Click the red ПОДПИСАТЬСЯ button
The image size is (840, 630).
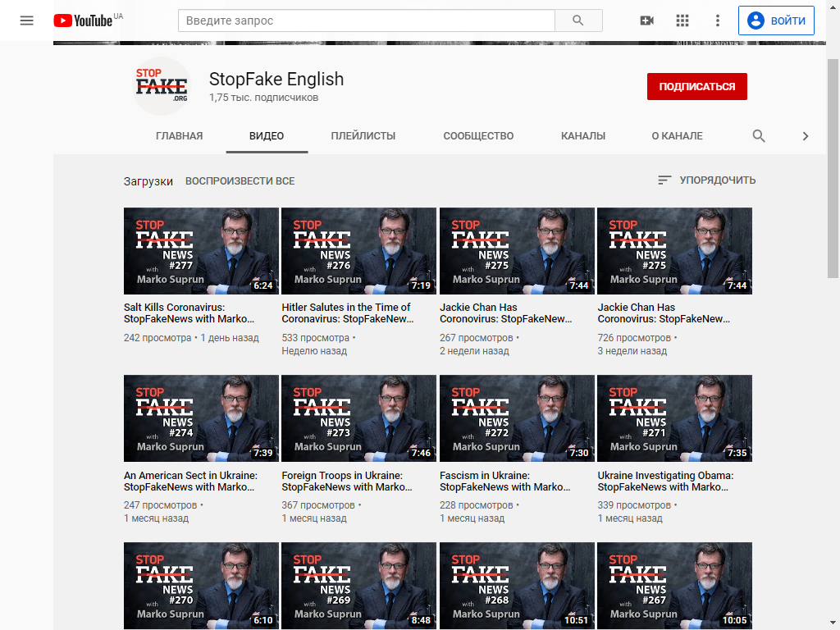(x=696, y=86)
